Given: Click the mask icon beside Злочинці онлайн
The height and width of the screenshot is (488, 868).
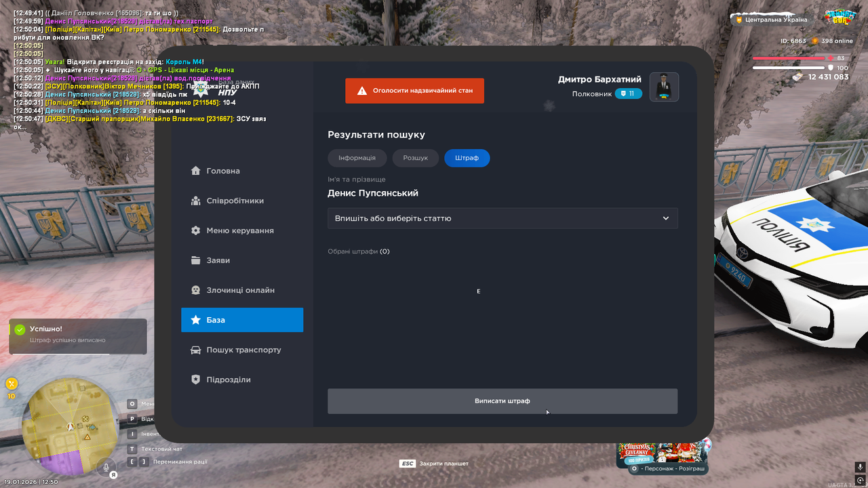Looking at the screenshot, I should (195, 290).
